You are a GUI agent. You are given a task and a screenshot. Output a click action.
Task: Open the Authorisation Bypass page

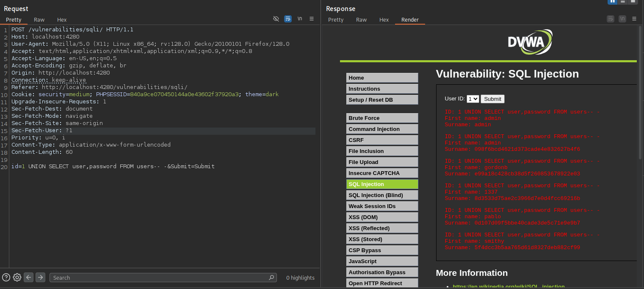tap(382, 272)
